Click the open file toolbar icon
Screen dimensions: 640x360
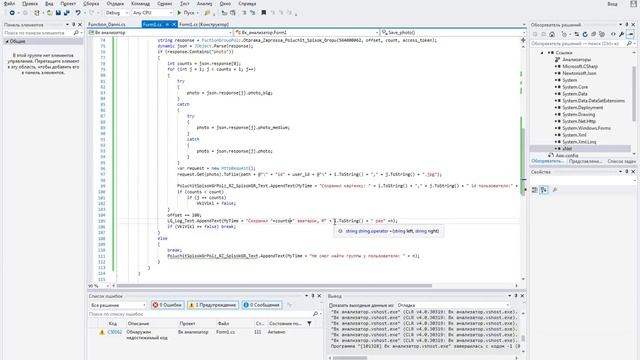tap(49, 13)
